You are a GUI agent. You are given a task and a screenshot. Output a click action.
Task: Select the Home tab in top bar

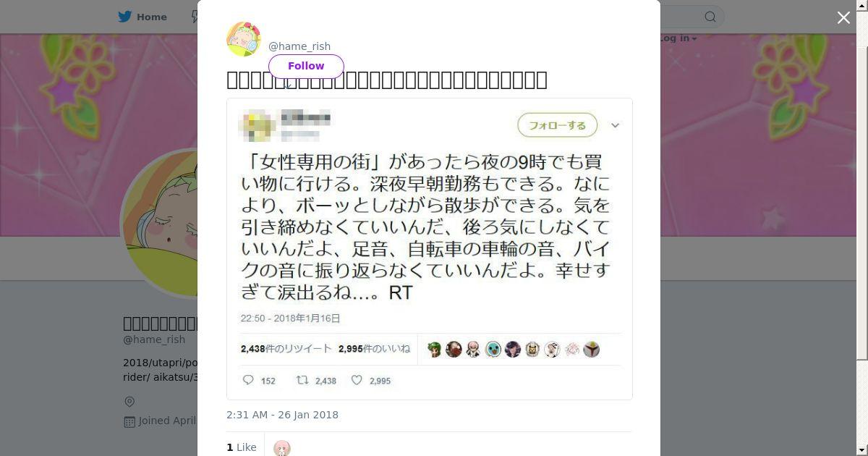[142, 17]
